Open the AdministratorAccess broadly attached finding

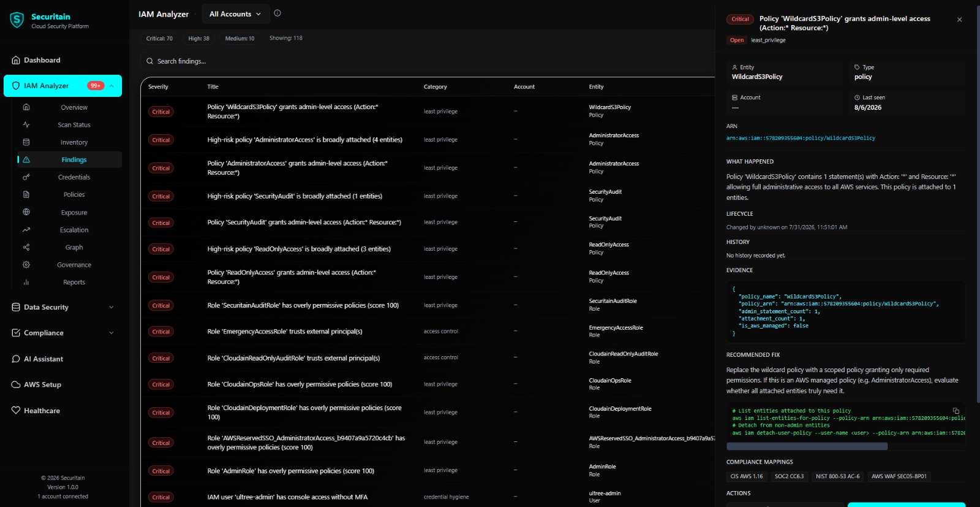[428, 140]
